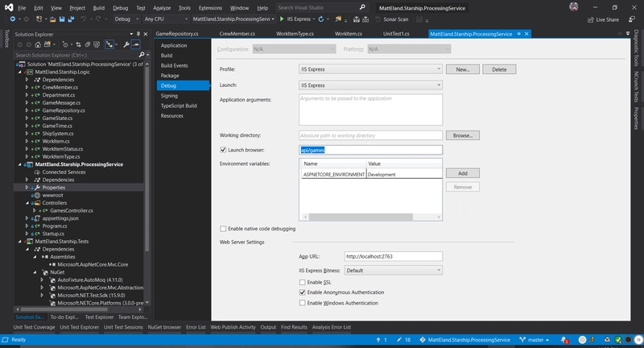
Task: Click the green checkmark status icon
Action: 618,340
